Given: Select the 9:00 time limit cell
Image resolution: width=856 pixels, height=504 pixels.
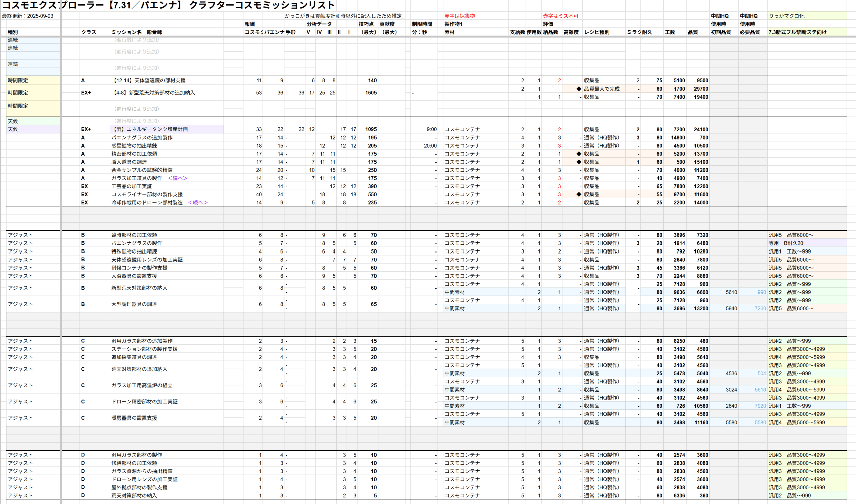Looking at the screenshot, I should pos(431,129).
